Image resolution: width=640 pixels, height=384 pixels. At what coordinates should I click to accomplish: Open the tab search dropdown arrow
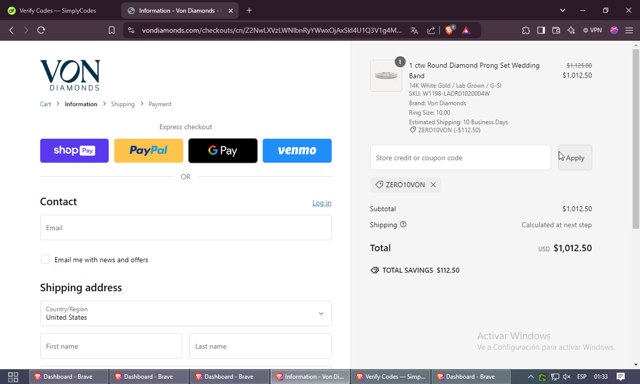click(x=562, y=10)
